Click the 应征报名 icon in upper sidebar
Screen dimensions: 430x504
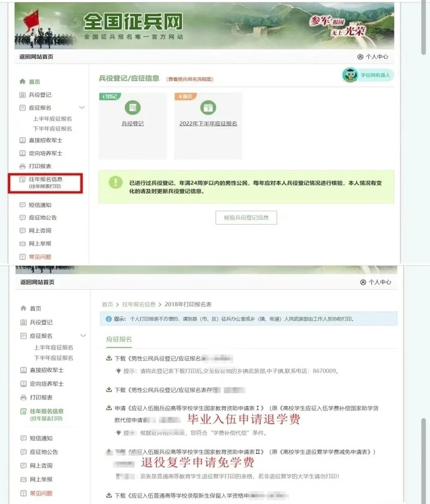[22, 107]
